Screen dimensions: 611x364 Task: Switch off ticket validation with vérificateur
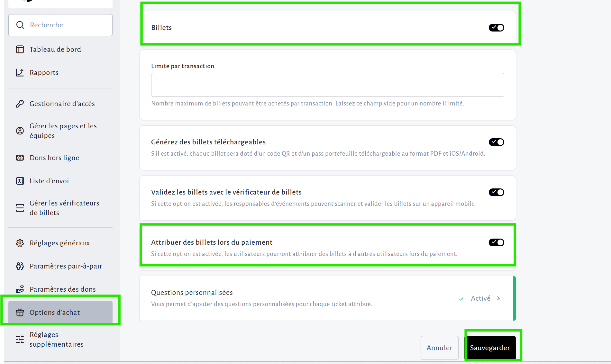496,192
